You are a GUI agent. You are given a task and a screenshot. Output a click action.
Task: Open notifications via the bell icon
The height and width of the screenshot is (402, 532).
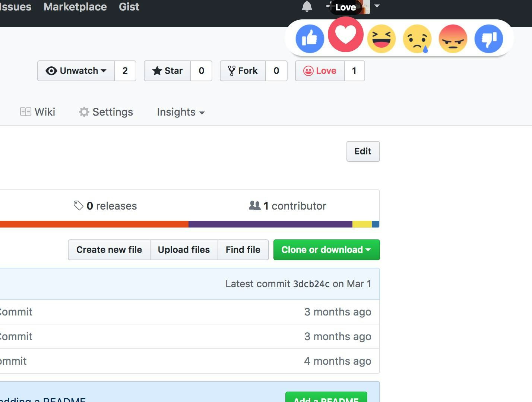pos(307,7)
